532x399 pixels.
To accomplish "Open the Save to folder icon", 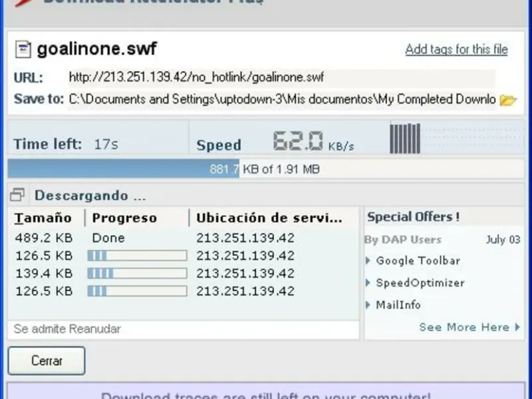I will (x=508, y=100).
